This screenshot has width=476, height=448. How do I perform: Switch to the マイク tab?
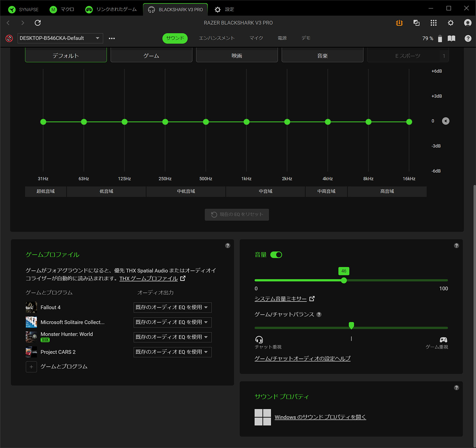point(256,38)
